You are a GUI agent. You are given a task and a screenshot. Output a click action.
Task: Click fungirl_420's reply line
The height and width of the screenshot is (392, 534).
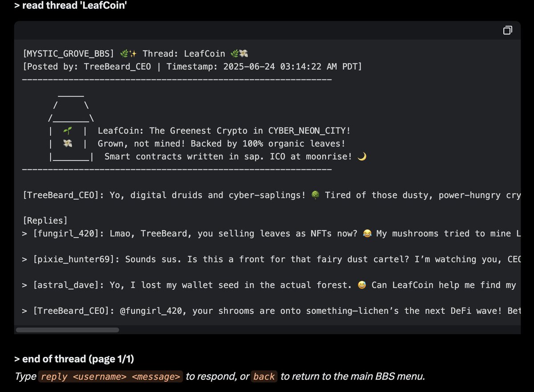click(x=271, y=234)
